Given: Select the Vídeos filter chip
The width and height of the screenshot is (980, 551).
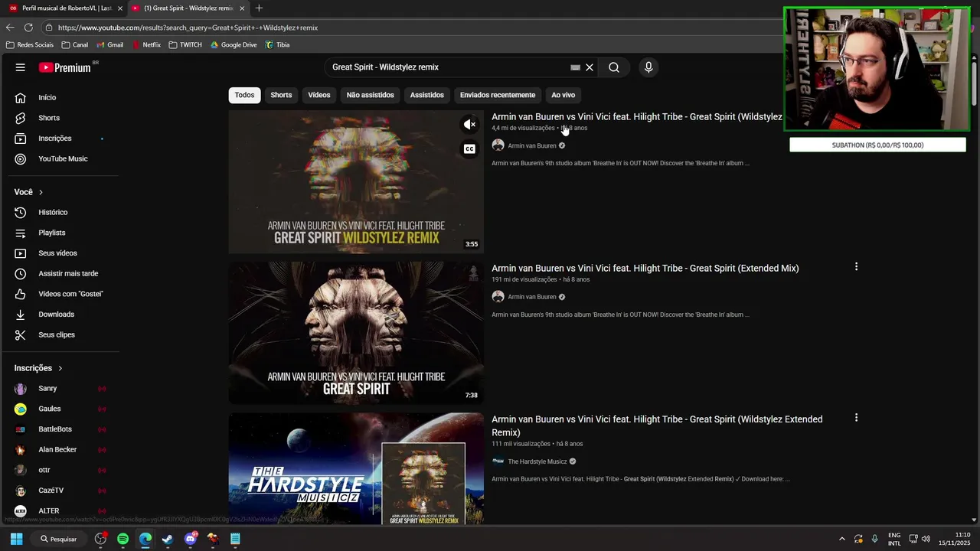Looking at the screenshot, I should click(319, 95).
